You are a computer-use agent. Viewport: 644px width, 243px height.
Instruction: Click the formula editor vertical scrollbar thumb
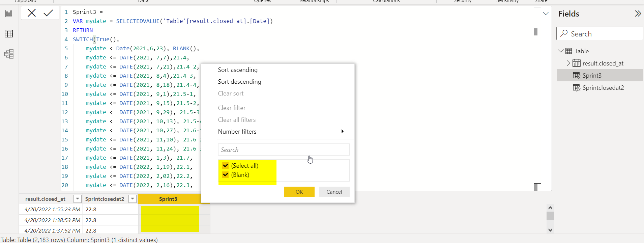536,32
